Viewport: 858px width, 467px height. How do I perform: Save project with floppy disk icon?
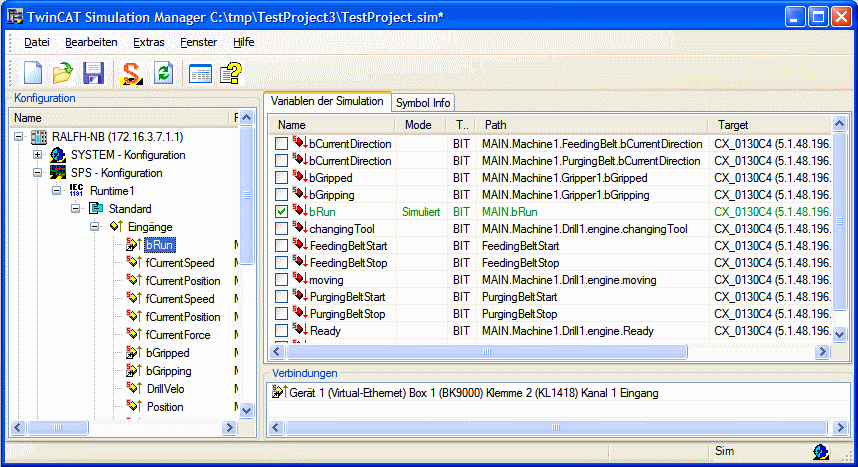pos(94,73)
